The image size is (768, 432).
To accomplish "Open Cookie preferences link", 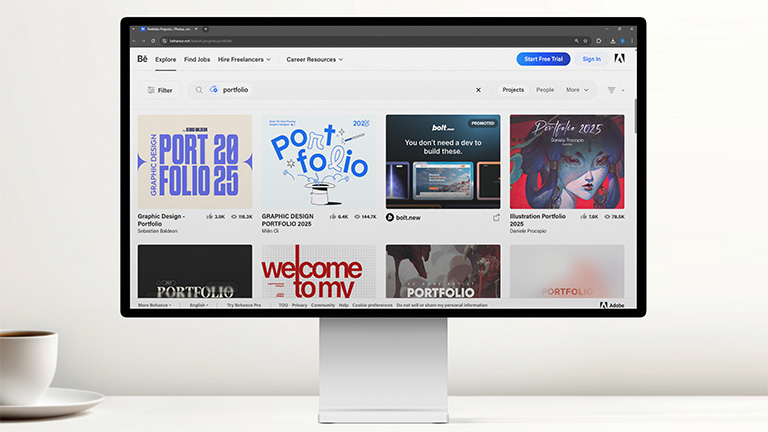I will click(x=372, y=305).
